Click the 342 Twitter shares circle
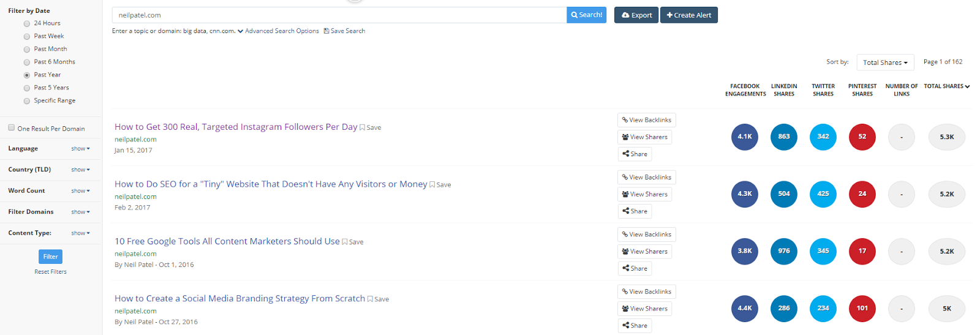Image resolution: width=980 pixels, height=335 pixels. [x=823, y=137]
